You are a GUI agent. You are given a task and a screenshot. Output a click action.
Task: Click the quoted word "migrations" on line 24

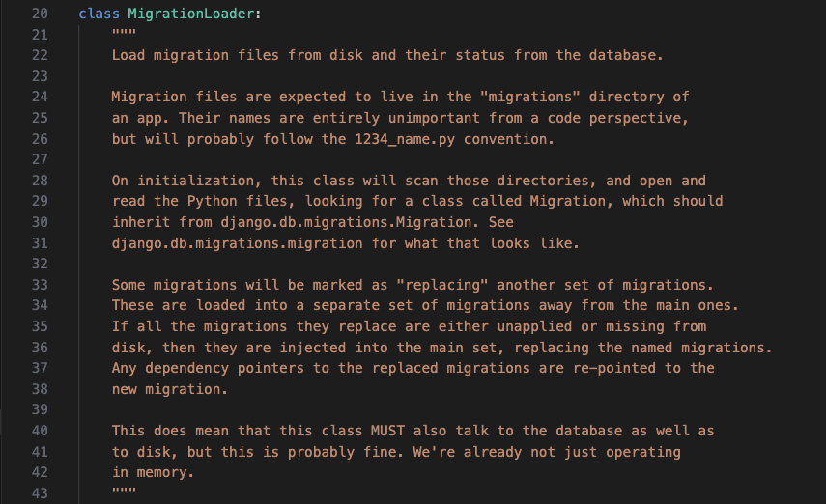click(x=530, y=97)
